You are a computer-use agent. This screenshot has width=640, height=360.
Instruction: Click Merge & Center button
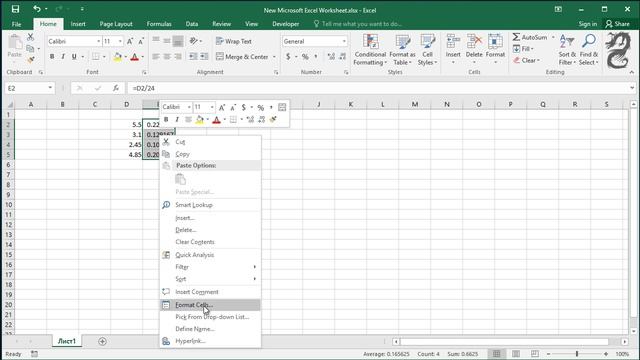[242, 57]
